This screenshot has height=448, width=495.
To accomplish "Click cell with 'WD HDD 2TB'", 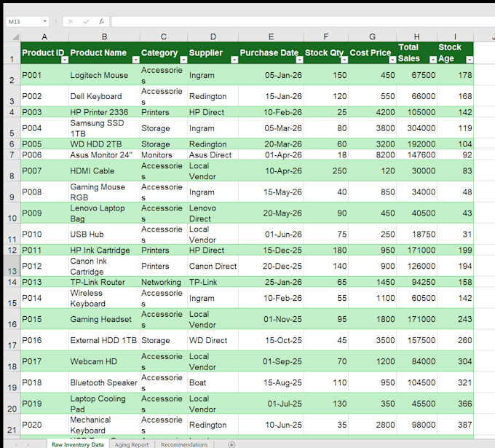I will (104, 144).
